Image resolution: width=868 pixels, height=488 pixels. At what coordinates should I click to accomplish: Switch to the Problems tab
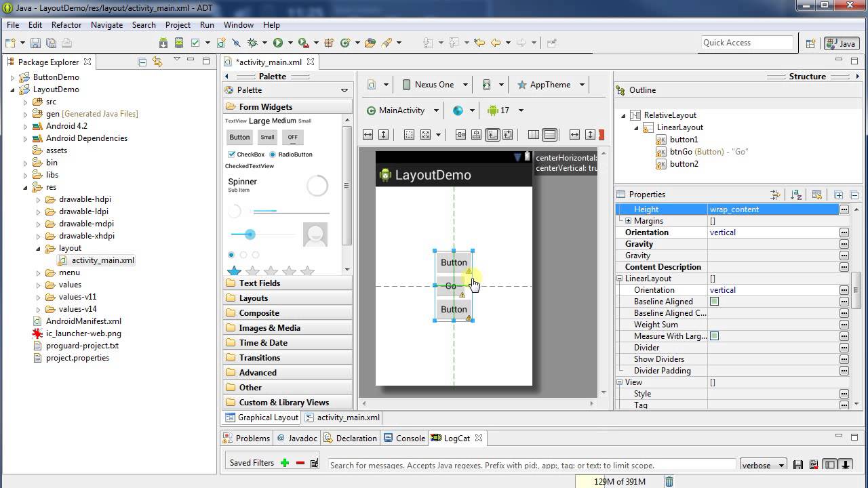(247, 439)
